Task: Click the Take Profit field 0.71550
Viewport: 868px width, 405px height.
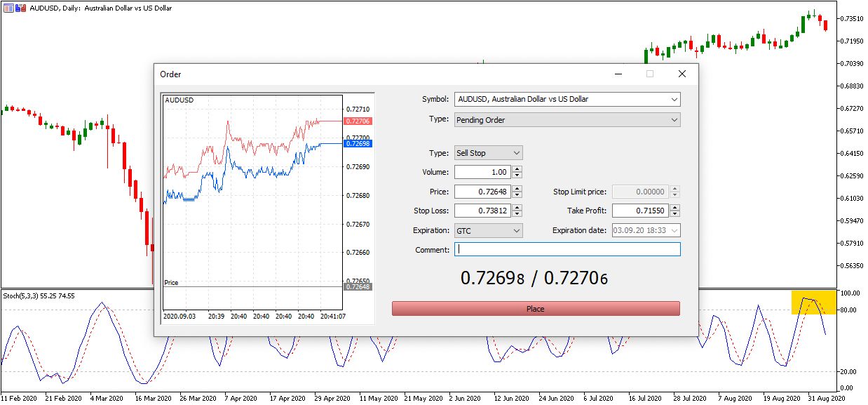Action: tap(641, 211)
